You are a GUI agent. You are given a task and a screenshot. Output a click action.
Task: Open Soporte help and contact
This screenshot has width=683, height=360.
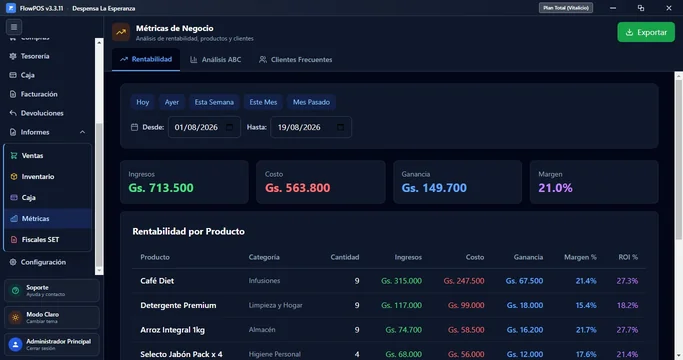tap(52, 291)
